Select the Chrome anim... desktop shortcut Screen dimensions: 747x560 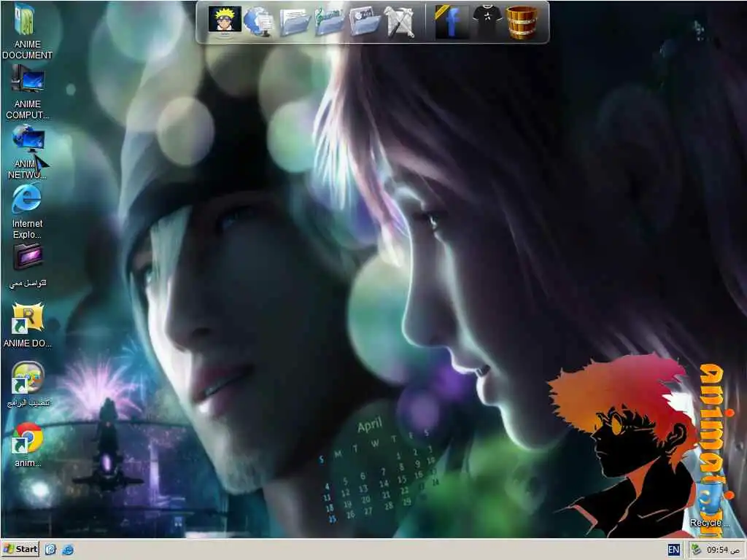coord(28,444)
